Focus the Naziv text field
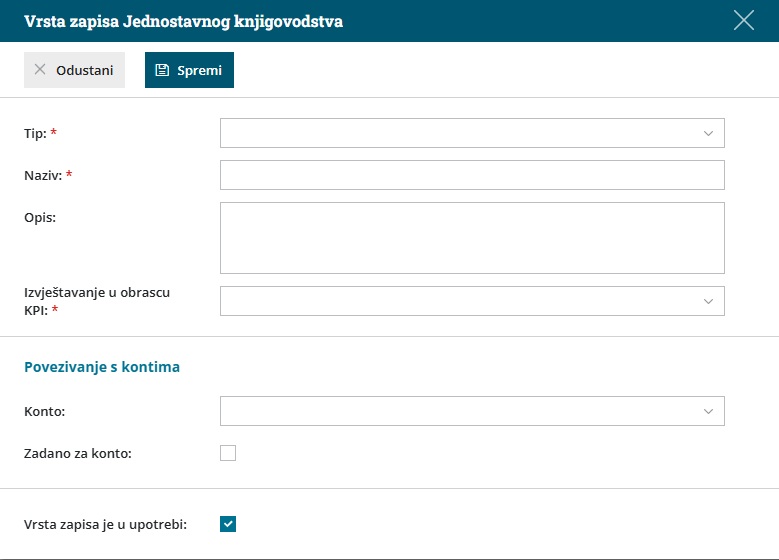The height and width of the screenshot is (560, 779). tap(472, 175)
